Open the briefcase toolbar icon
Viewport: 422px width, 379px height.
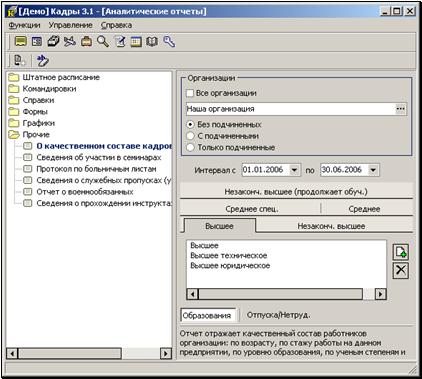pos(86,42)
